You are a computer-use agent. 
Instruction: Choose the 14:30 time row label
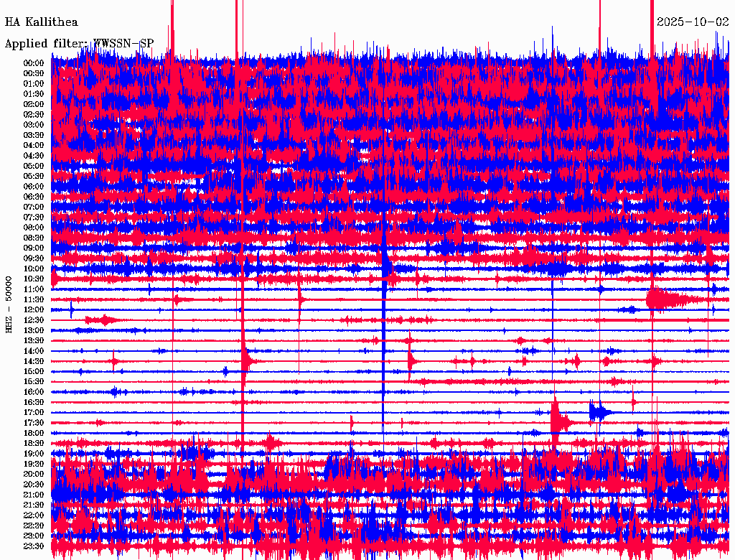click(33, 361)
